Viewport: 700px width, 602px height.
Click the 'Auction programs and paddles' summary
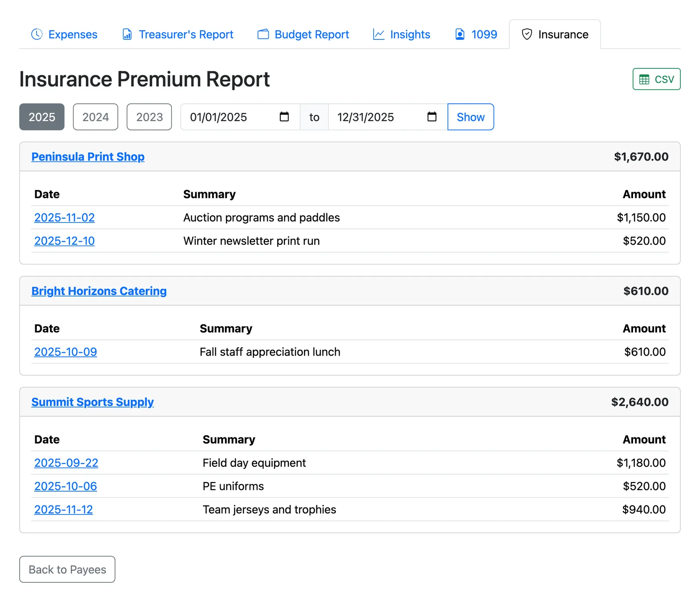(262, 218)
